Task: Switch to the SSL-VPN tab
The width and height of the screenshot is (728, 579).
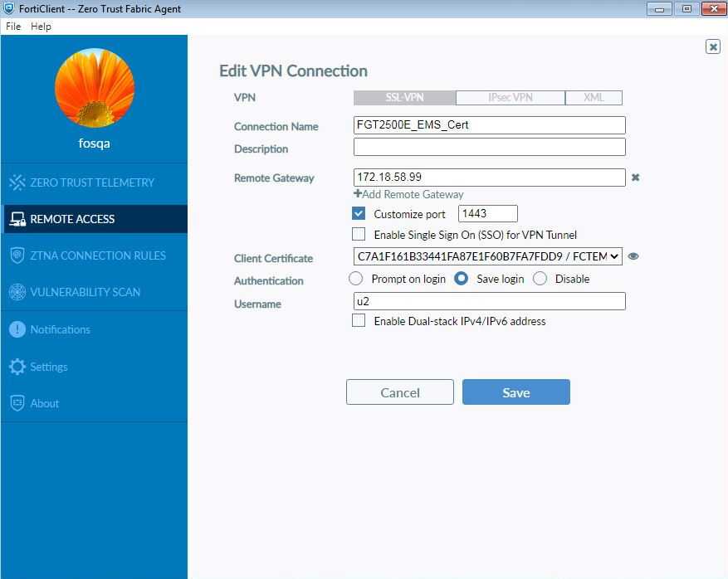Action: click(x=404, y=97)
